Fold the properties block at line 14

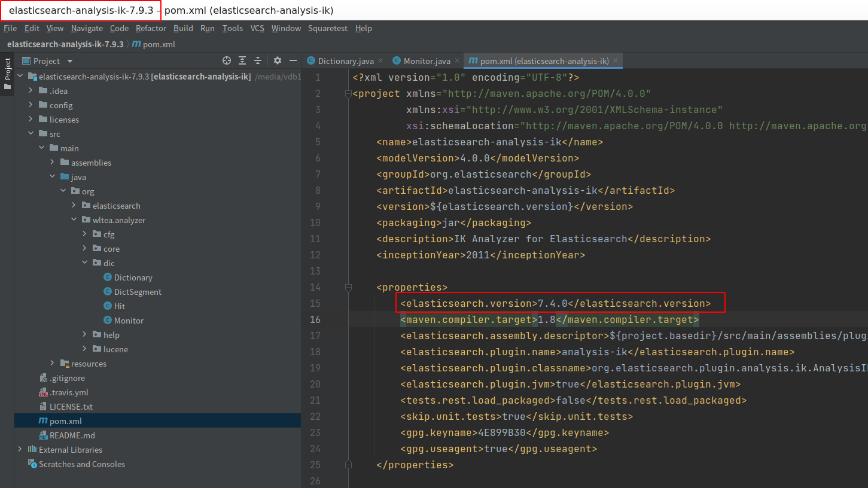tap(348, 288)
